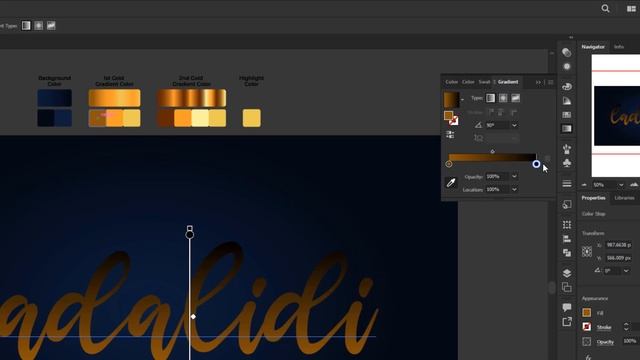This screenshot has width=640, height=360.
Task: Open rotation angle dropdown in Properties
Action: (626, 271)
